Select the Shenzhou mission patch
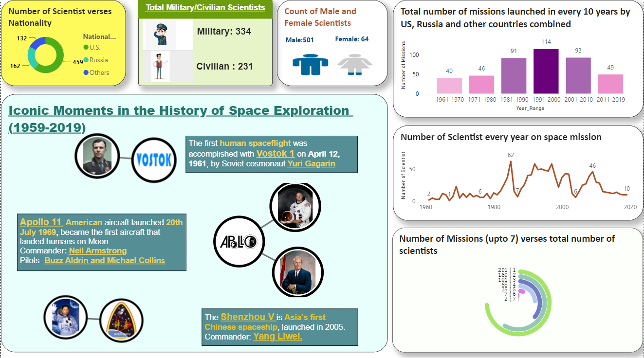Image resolution: width=644 pixels, height=358 pixels. [122, 319]
